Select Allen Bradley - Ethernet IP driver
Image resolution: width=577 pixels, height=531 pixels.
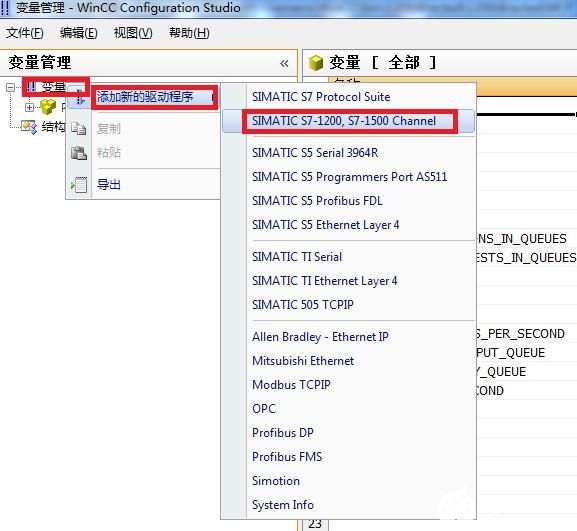pyautogui.click(x=320, y=337)
